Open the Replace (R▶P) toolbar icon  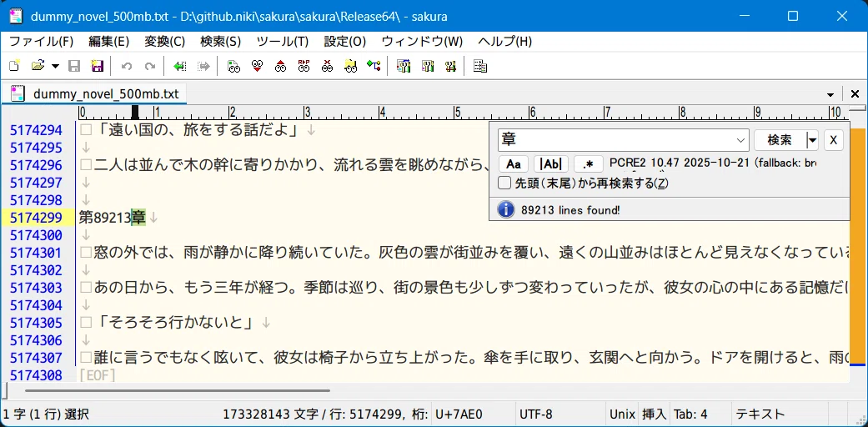[x=304, y=67]
